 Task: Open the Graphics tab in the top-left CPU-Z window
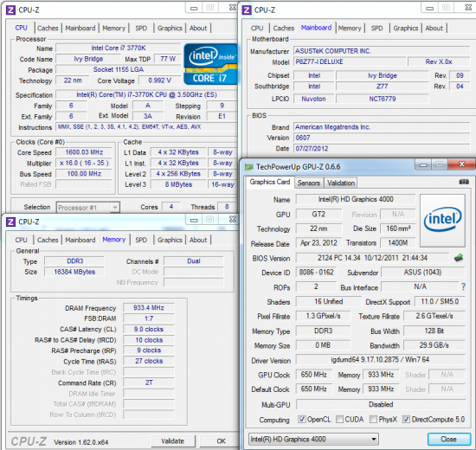pos(170,29)
